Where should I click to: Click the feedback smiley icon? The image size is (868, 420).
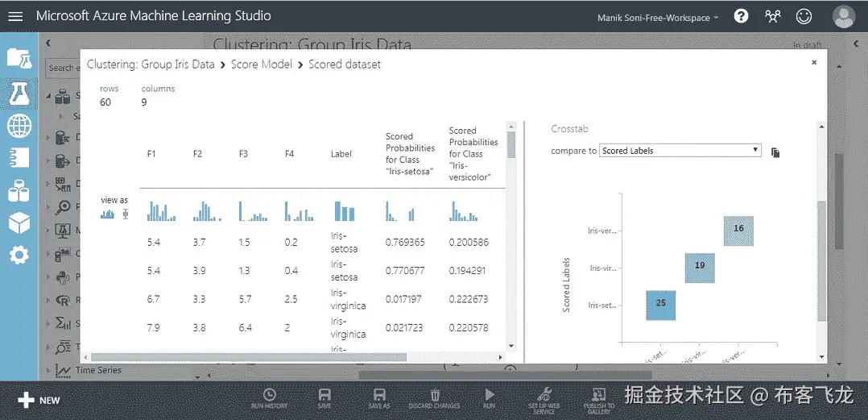[804, 16]
